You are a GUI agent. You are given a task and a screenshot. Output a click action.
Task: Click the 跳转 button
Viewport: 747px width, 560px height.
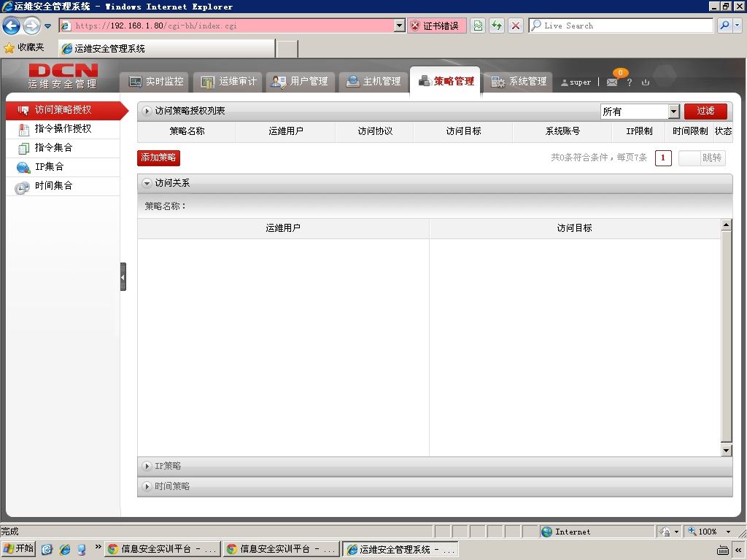pyautogui.click(x=712, y=158)
